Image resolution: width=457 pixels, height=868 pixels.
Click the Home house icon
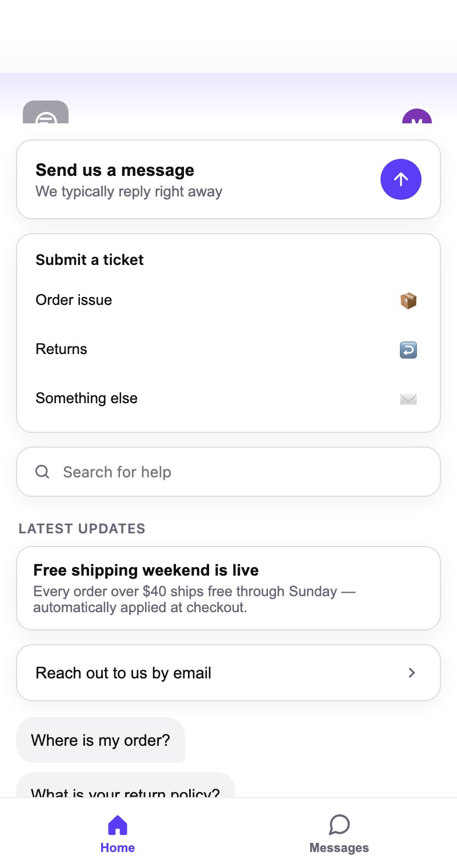tap(118, 825)
